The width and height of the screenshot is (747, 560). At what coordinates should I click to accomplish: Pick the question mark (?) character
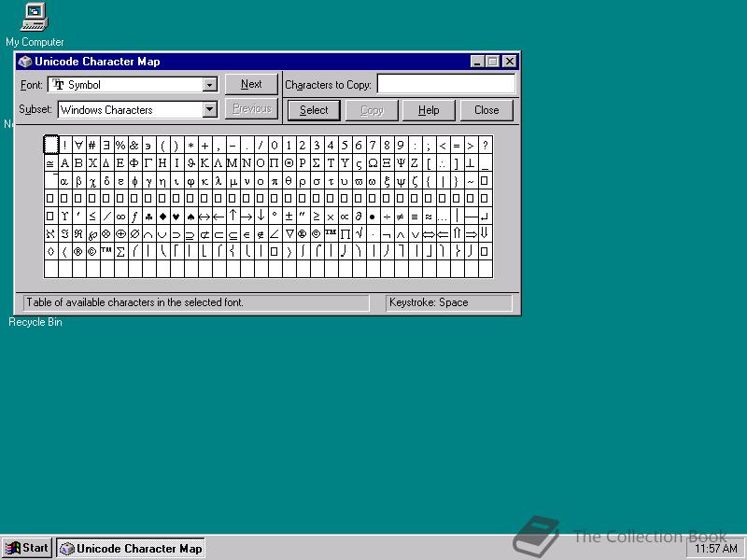486,146
